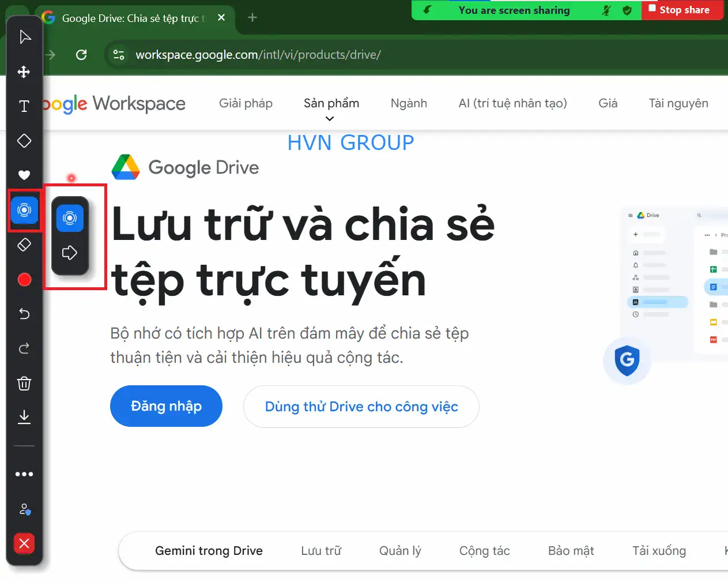The image size is (728, 582).
Task: Save annotations with the download icon
Action: [24, 417]
